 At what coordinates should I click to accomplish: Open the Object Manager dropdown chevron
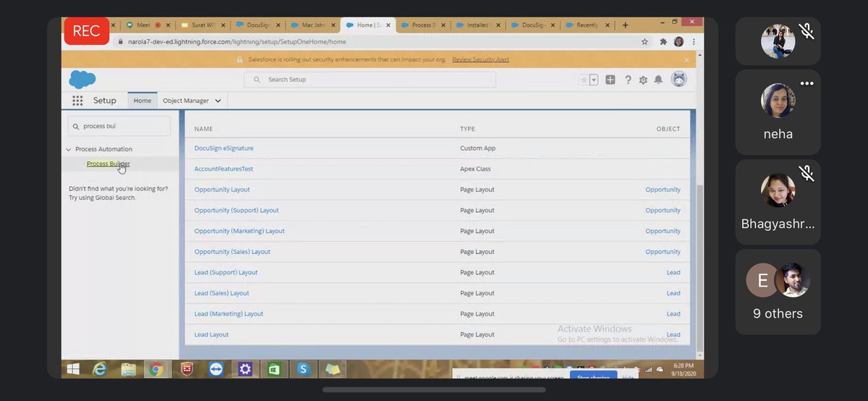click(218, 101)
